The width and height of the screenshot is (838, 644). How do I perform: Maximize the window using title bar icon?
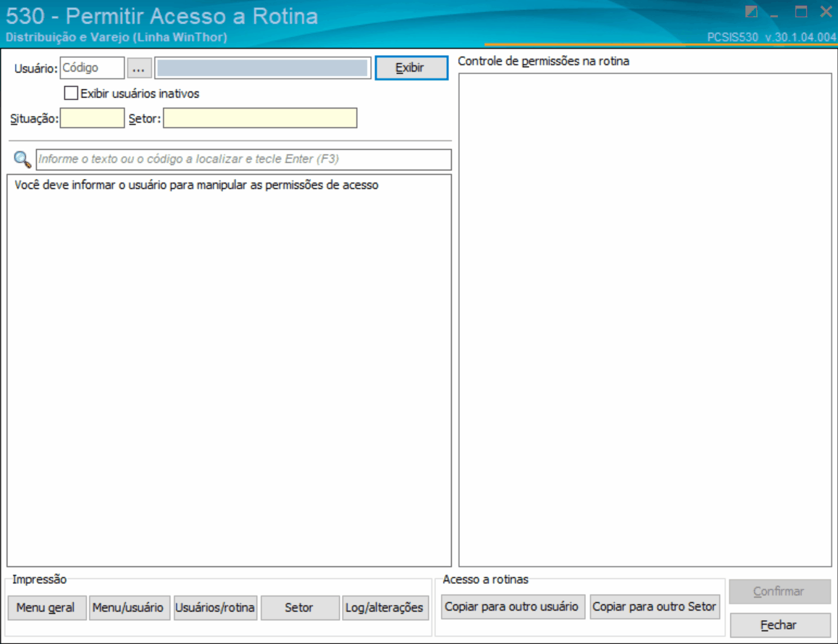(800, 12)
